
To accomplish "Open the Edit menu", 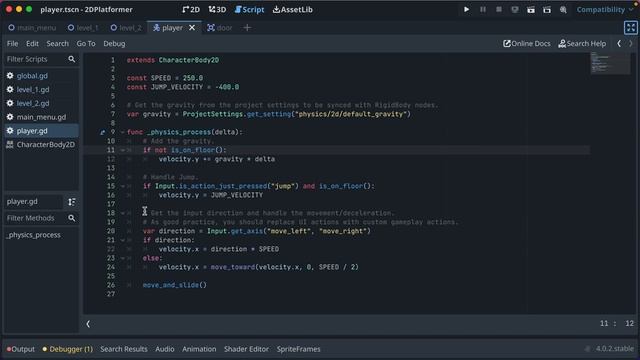I will (x=32, y=44).
